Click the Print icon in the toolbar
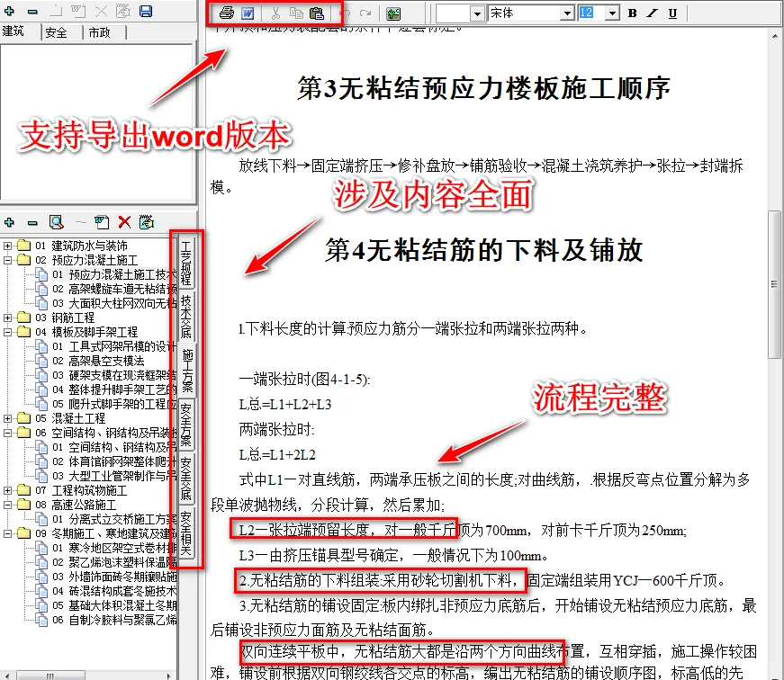This screenshot has height=680, width=784. (225, 12)
